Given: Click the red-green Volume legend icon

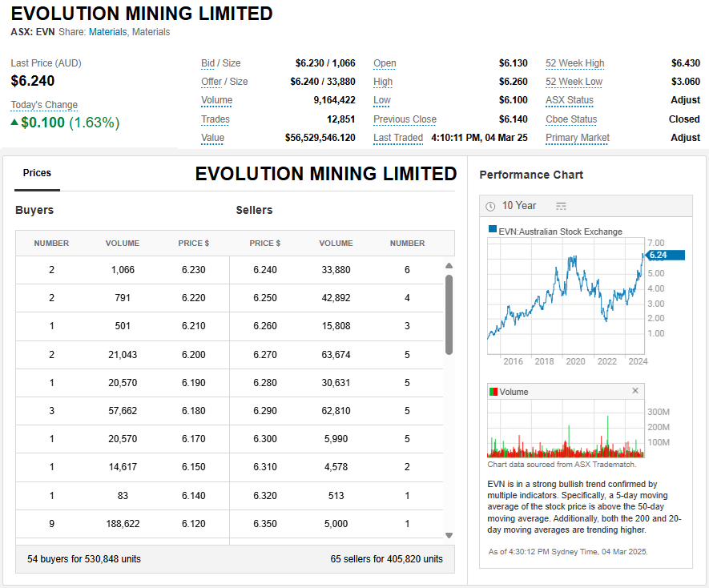Looking at the screenshot, I should (x=493, y=392).
